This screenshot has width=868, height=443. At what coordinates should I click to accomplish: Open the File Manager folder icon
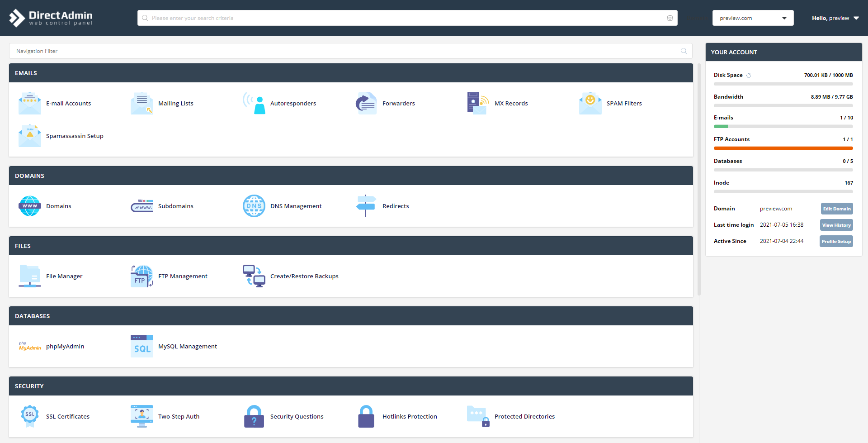tap(30, 276)
